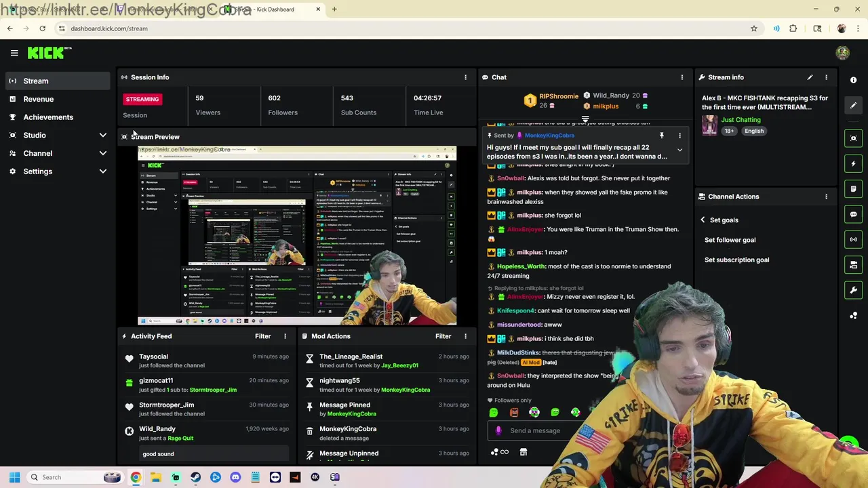The height and width of the screenshot is (488, 868).
Task: Open the Just Chatting category thumbnail
Action: click(x=709, y=125)
